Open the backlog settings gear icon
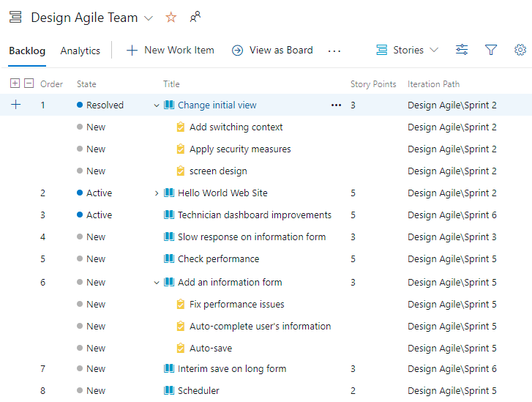 (x=520, y=50)
